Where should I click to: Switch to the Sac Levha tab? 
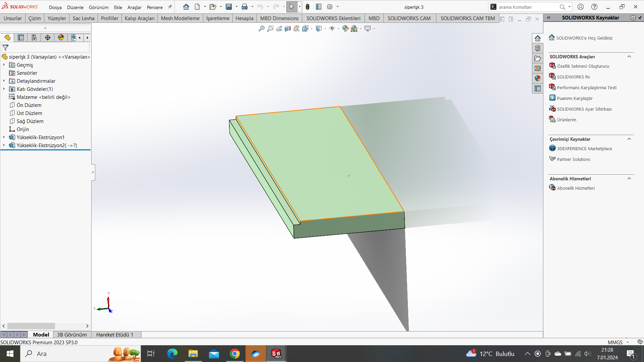[x=84, y=18]
